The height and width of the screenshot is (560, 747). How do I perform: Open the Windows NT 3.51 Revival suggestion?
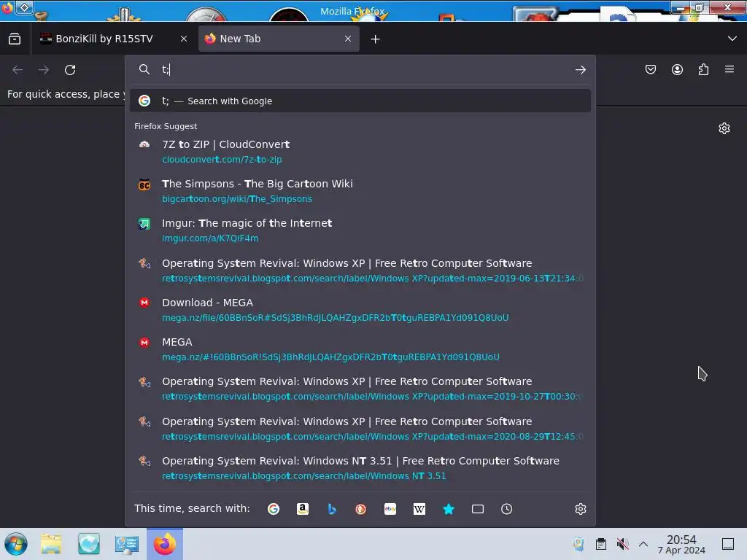click(360, 468)
